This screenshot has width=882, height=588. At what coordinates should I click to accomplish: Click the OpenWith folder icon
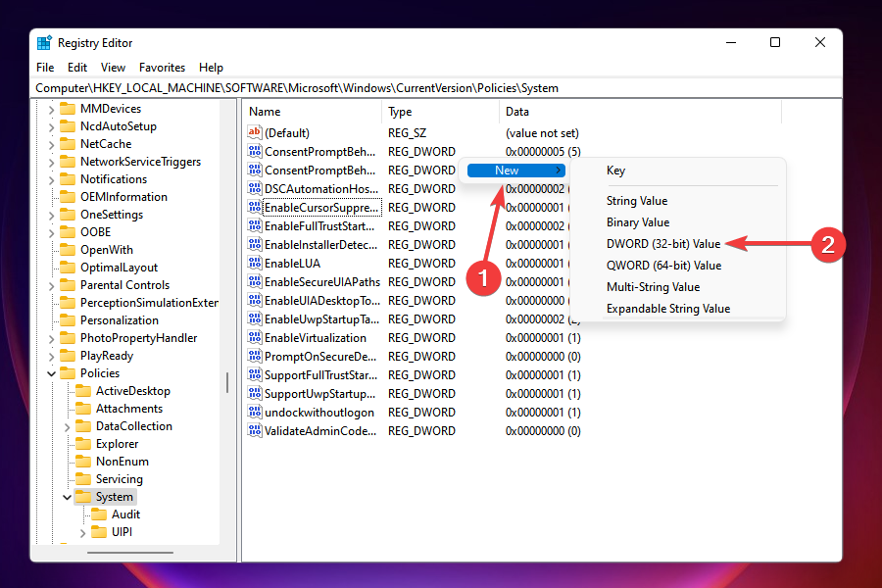coord(68,249)
